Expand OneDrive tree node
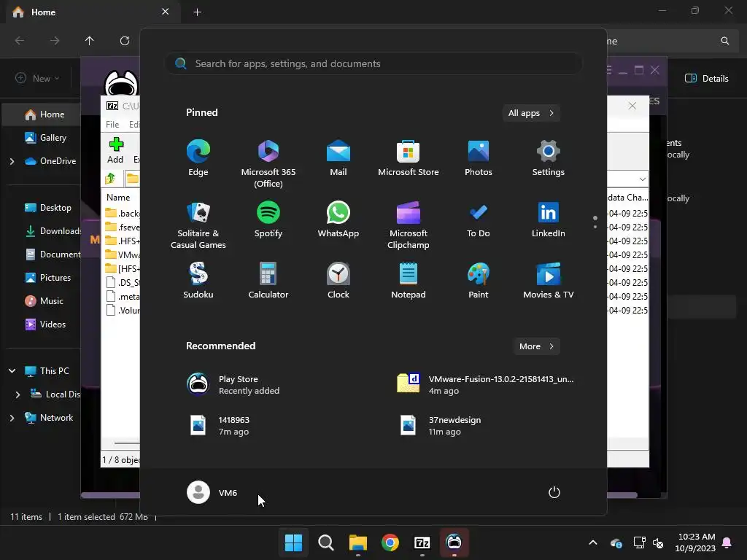 tap(12, 161)
